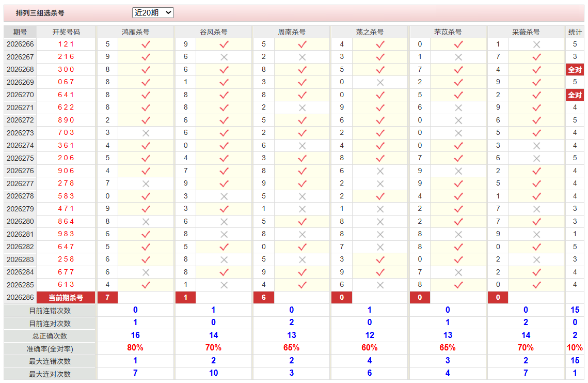Select current kill number 7 under 鸿雁杀号
588x383 pixels.
click(107, 297)
